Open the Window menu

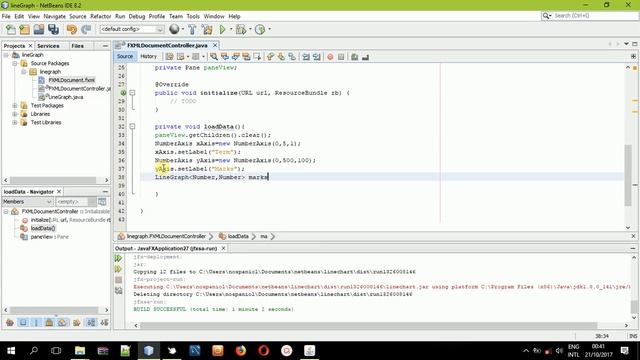tap(214, 16)
